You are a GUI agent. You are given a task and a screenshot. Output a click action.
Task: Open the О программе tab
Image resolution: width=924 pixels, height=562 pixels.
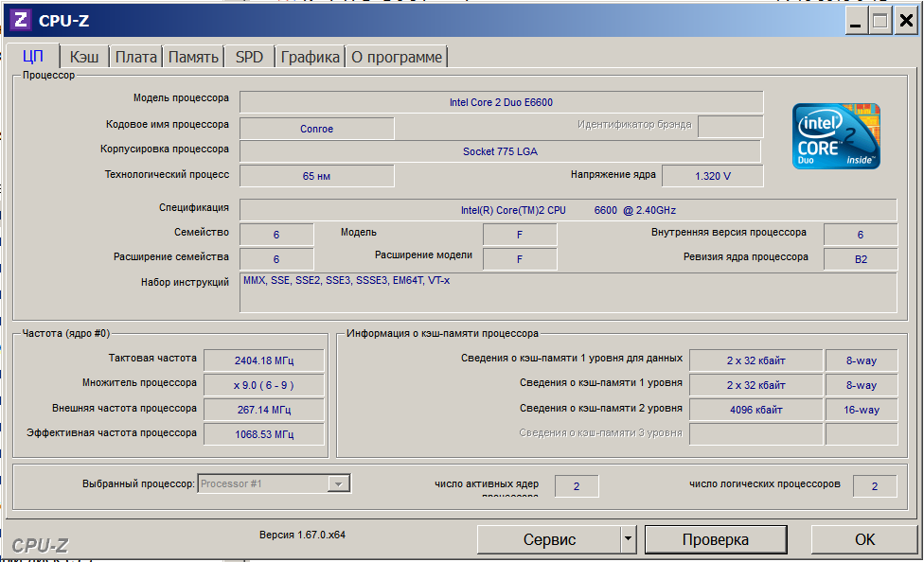pyautogui.click(x=396, y=57)
